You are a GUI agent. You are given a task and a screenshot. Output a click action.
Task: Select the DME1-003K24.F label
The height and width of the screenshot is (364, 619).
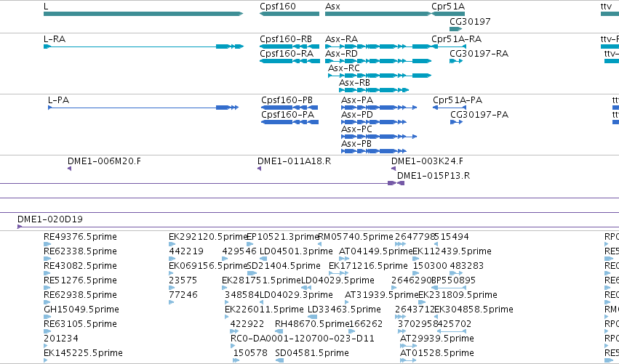coord(427,161)
